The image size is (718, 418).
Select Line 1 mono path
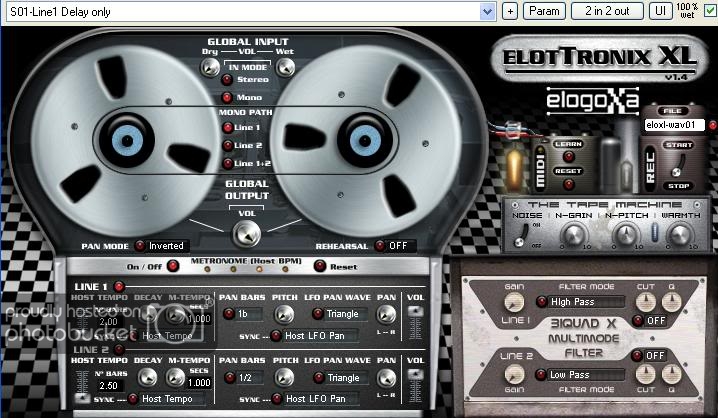[227, 128]
